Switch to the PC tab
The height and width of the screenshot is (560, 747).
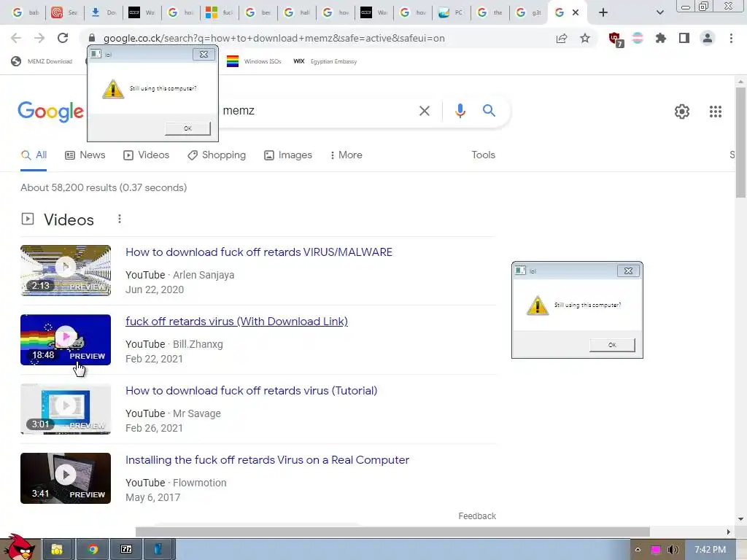(x=451, y=12)
